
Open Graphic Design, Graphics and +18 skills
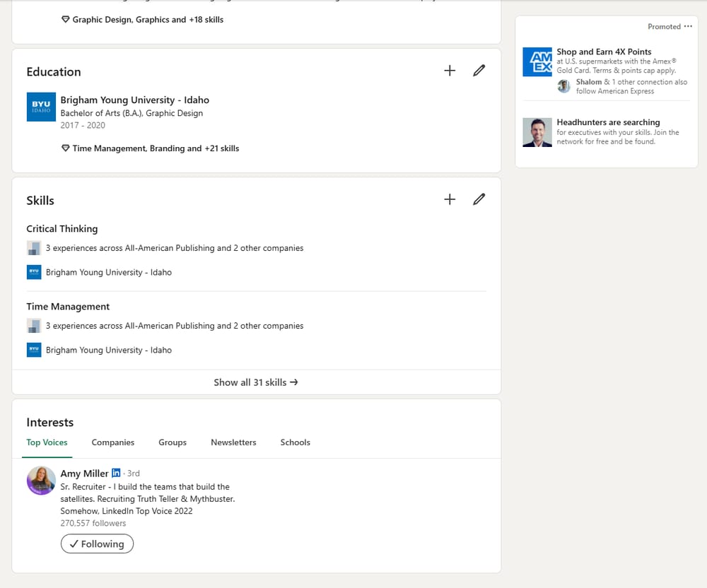pos(148,19)
